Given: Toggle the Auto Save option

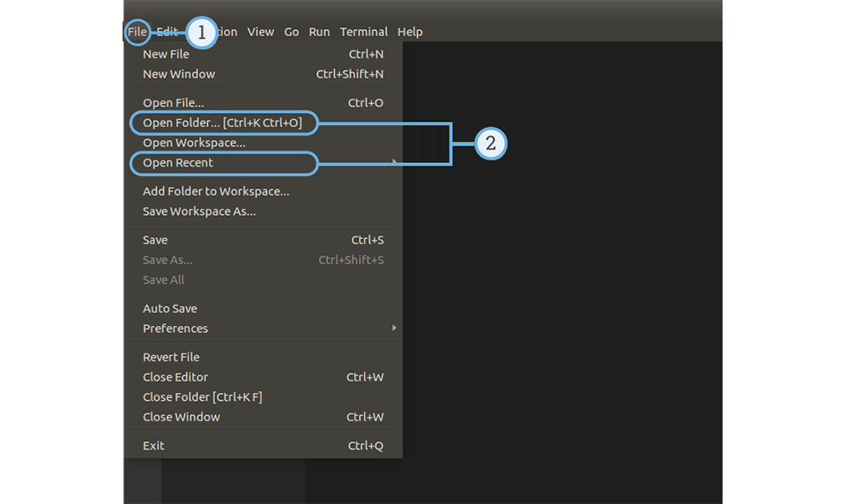Looking at the screenshot, I should [170, 308].
